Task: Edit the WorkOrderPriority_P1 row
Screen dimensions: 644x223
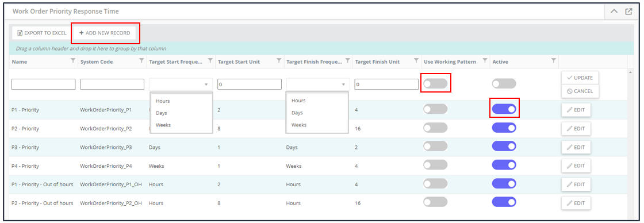Action: (576, 110)
